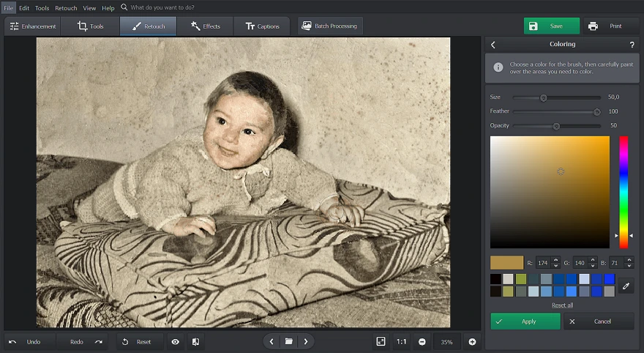The height and width of the screenshot is (353, 644).
Task: Decrease the B value with down arrow
Action: pyautogui.click(x=629, y=265)
